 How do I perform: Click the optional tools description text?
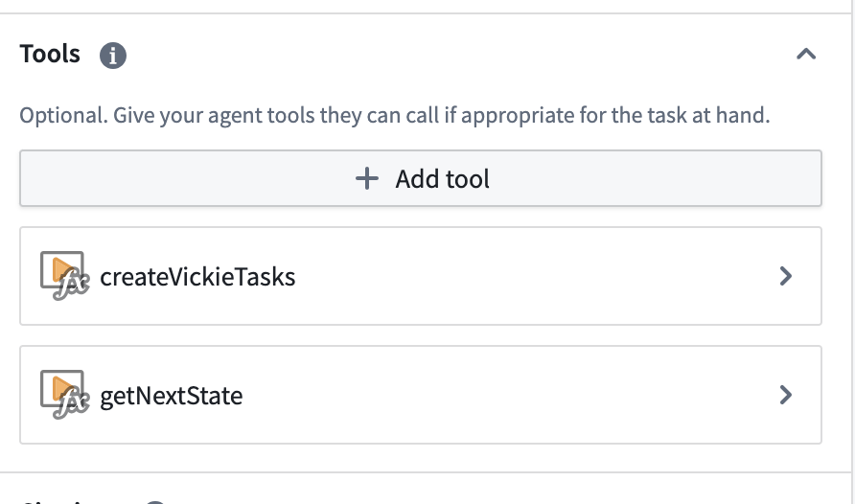395,116
